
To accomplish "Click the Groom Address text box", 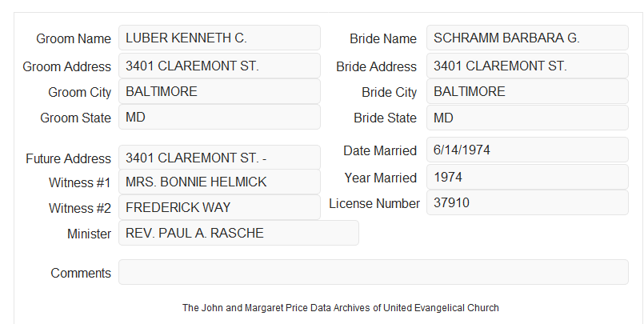I will 219,66.
